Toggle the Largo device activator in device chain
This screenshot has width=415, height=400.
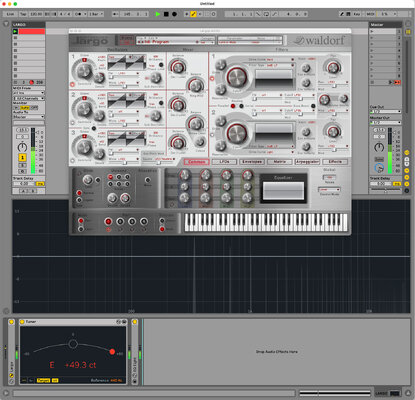pos(11,322)
